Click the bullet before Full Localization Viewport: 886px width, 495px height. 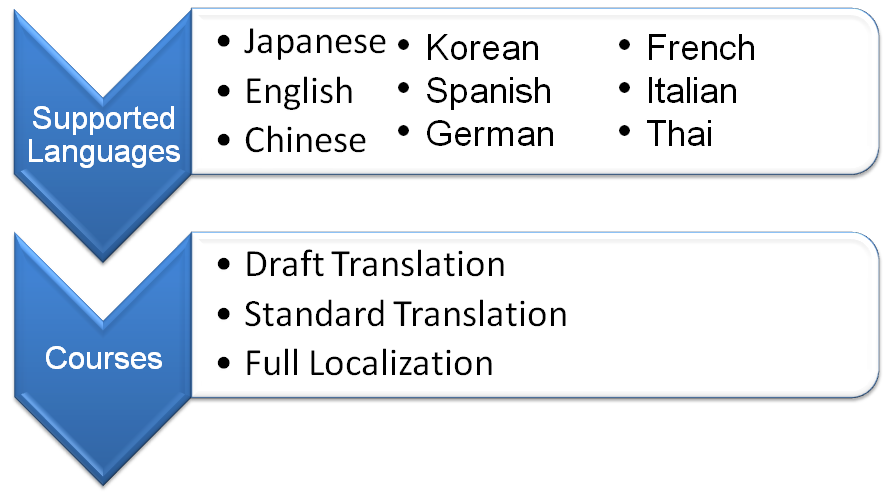[x=224, y=363]
